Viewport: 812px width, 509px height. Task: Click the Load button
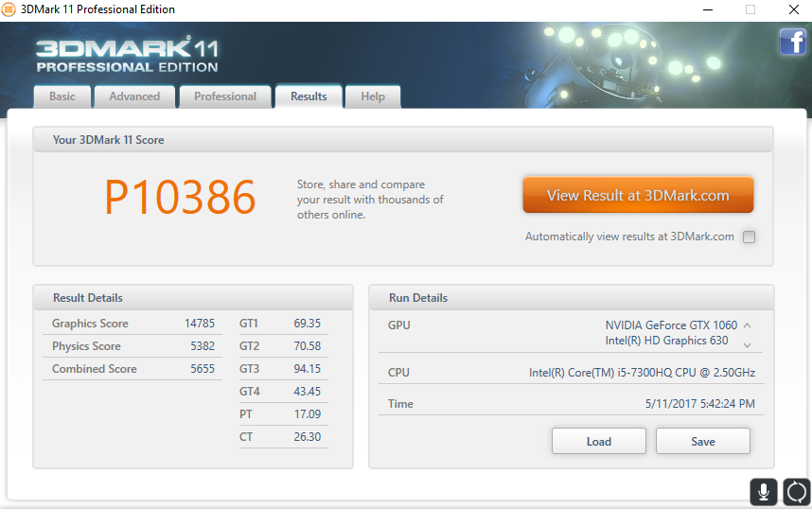[x=599, y=441]
